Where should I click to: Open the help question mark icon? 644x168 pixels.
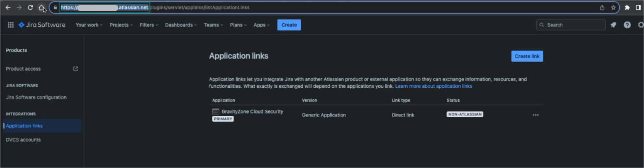pos(627,25)
